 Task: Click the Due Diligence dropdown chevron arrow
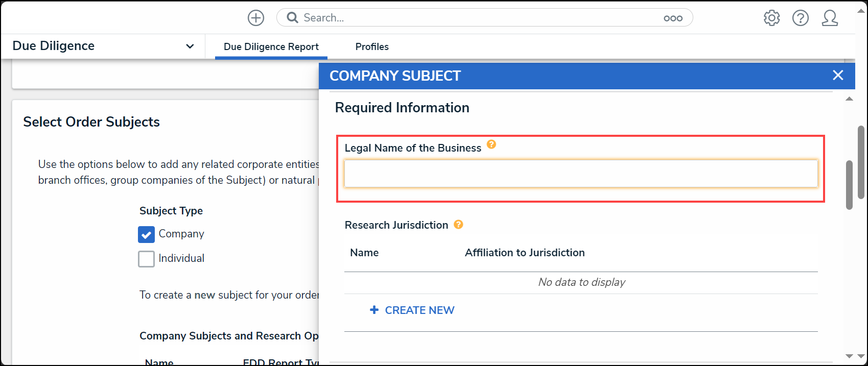click(x=190, y=46)
